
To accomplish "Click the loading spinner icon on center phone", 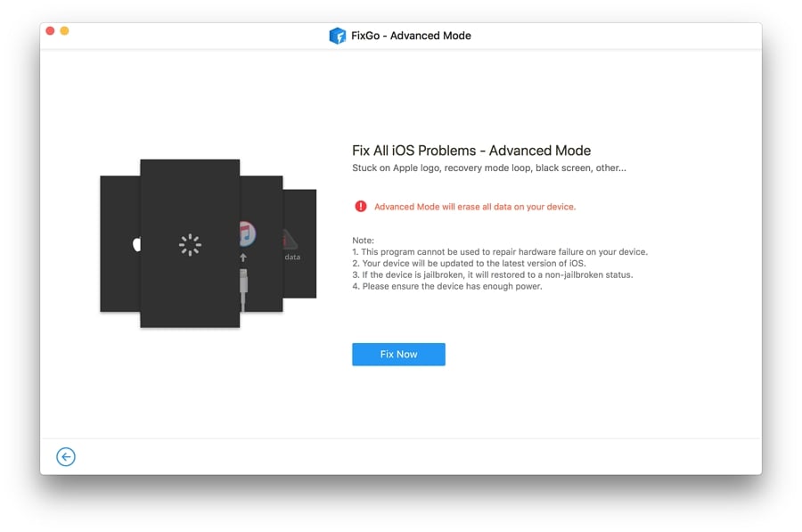I will pyautogui.click(x=190, y=245).
